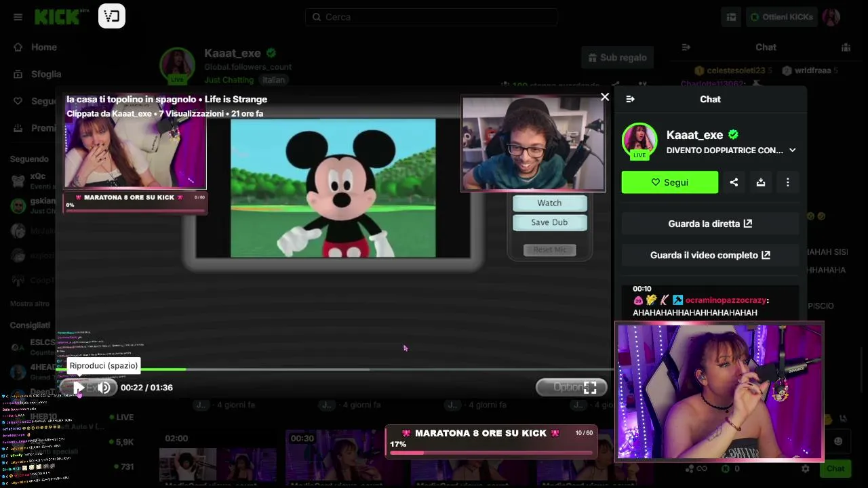Focus the Cerca search field
Screen dimensions: 868x488
pos(431,17)
